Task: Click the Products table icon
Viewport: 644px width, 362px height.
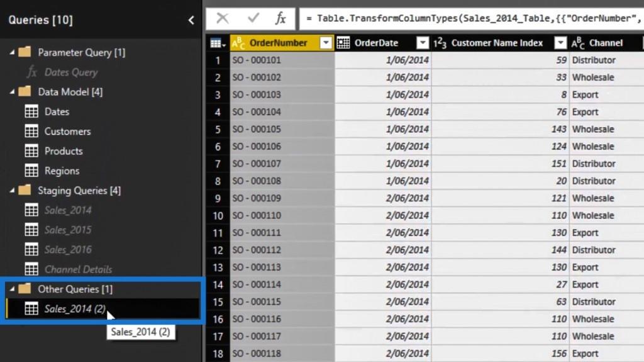Action: click(31, 151)
